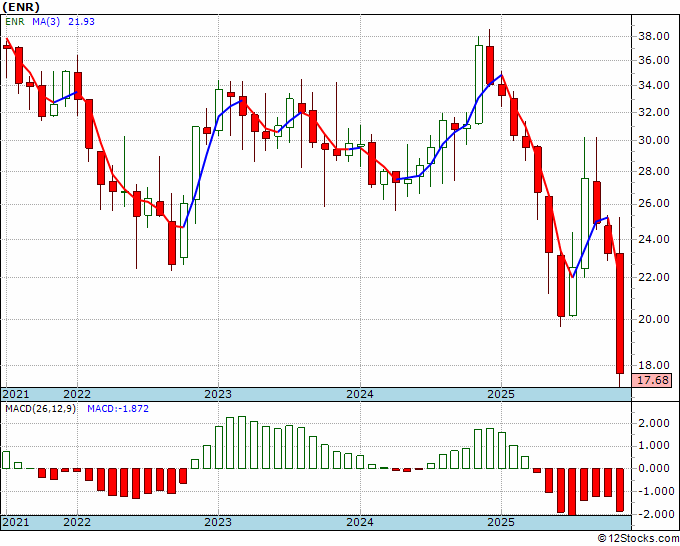This screenshot has width=680, height=546.
Task: Click the 2.000 MACD axis label
Action: (656, 424)
